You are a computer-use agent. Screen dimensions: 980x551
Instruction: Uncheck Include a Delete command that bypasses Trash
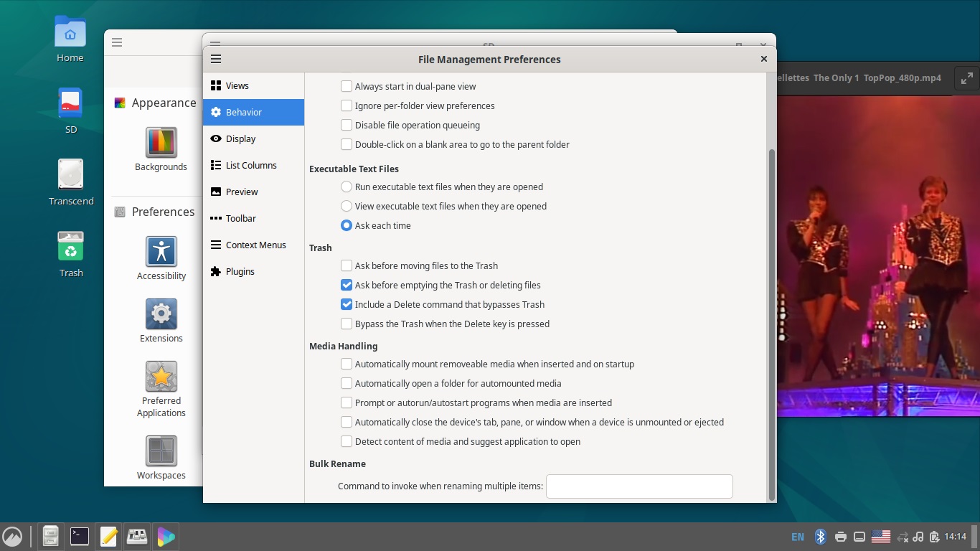pos(347,304)
